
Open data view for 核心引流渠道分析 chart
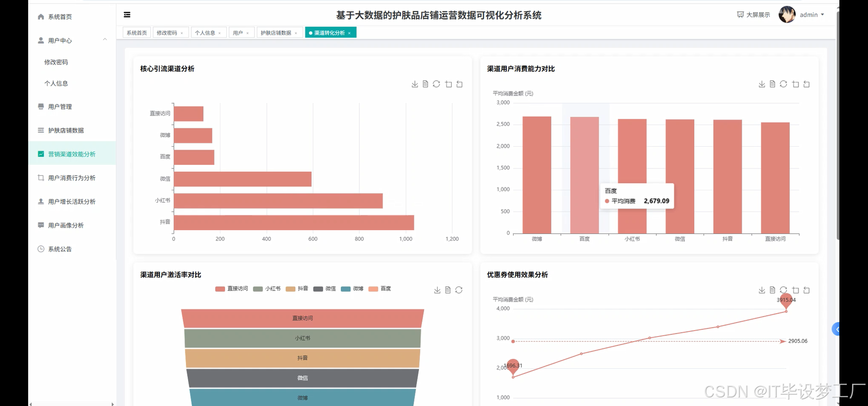[x=425, y=84]
